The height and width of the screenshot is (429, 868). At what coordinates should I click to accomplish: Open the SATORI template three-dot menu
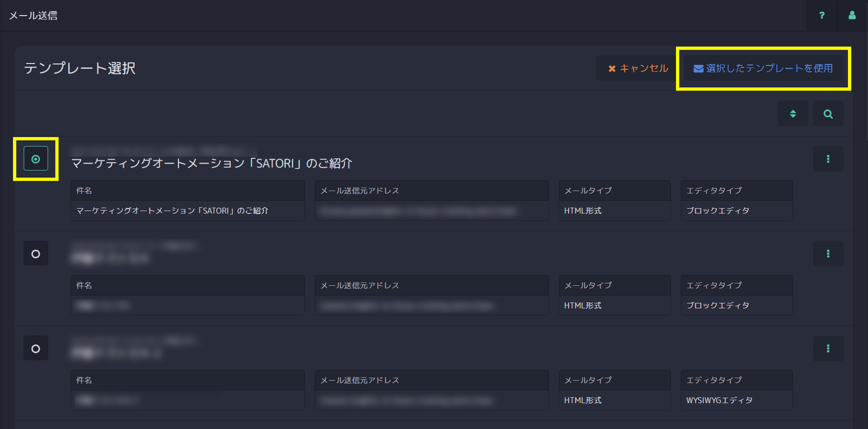[828, 159]
